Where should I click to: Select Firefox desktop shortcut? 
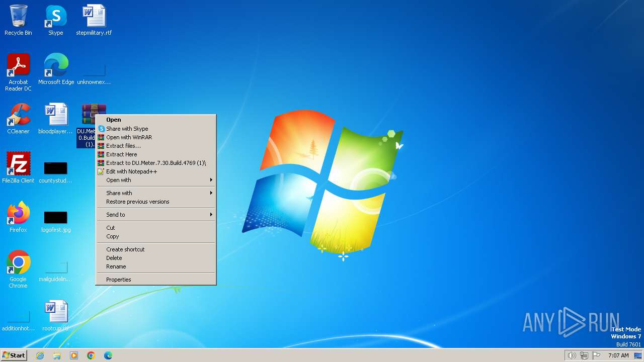18,217
